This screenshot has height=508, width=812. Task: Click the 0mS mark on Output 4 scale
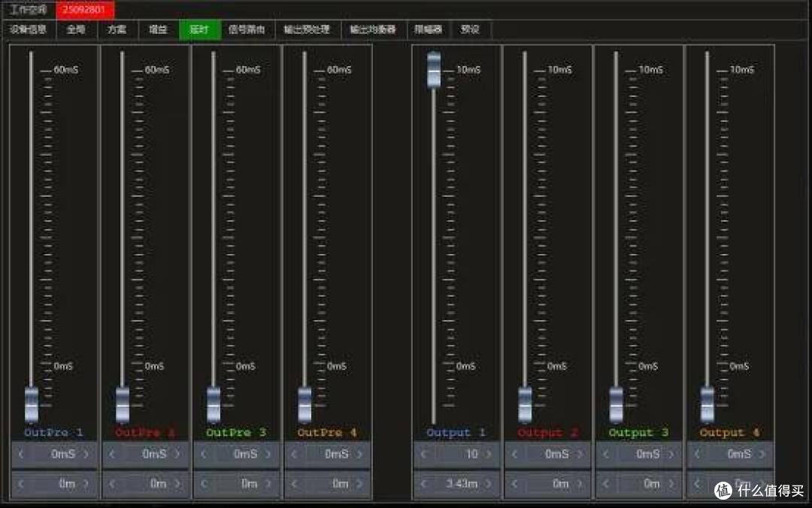click(x=739, y=366)
